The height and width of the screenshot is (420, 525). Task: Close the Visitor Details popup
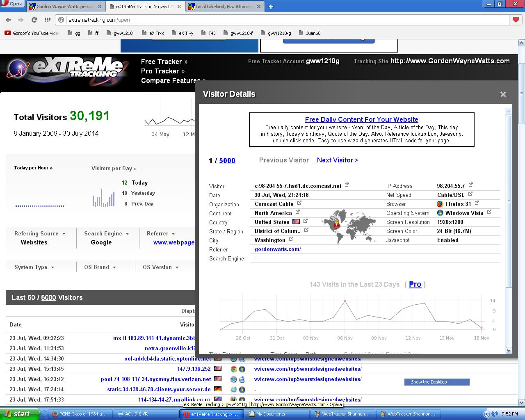coord(503,94)
